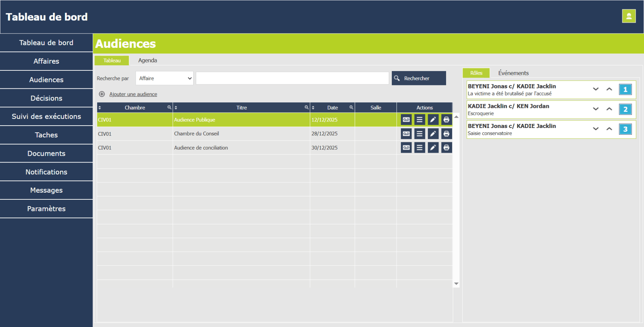Click sort arrows in Chambre column header

(100, 108)
